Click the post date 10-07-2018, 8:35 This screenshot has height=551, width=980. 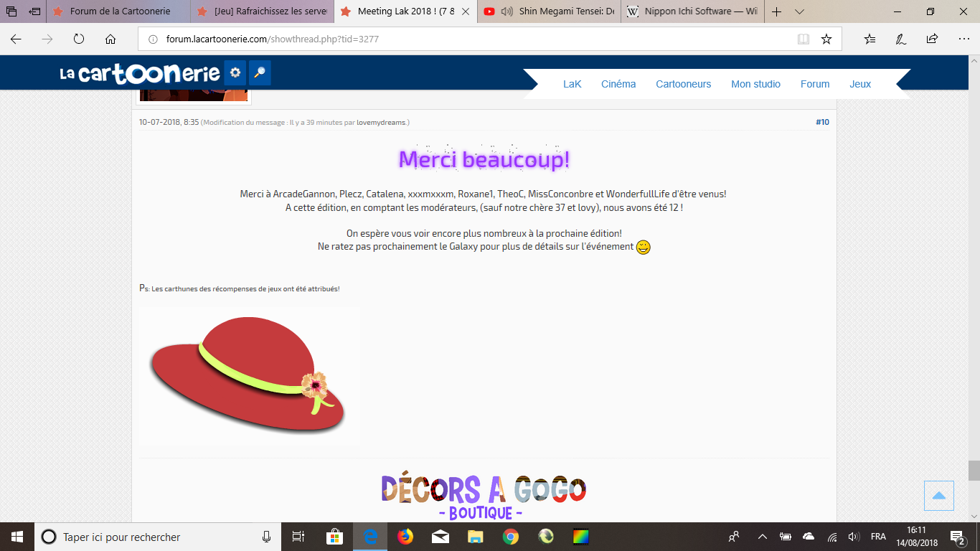tap(169, 123)
